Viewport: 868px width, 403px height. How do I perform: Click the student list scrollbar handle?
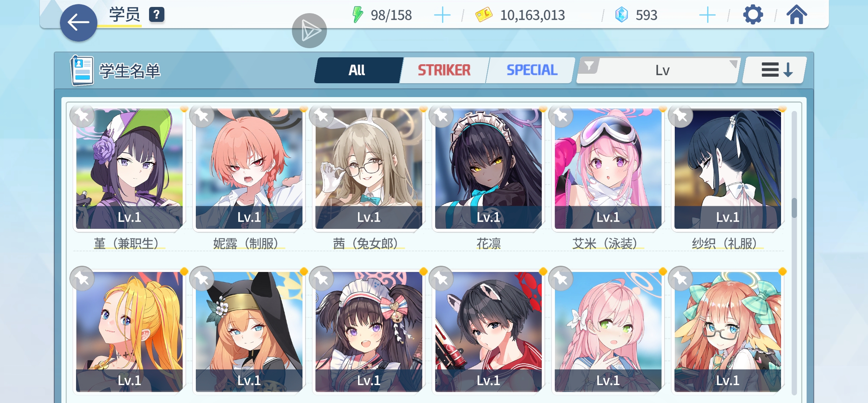coord(794,208)
